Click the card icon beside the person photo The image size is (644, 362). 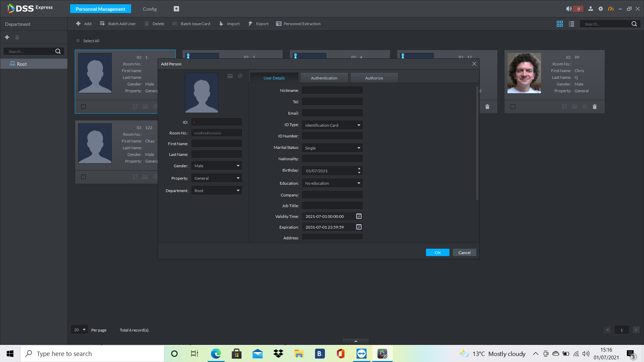coord(230,76)
